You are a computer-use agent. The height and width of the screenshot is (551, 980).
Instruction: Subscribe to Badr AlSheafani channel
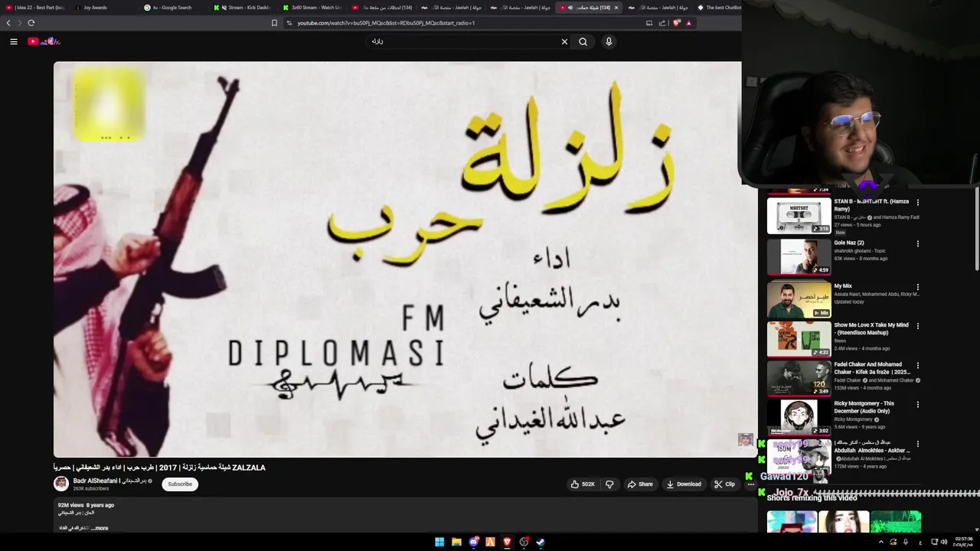point(180,484)
